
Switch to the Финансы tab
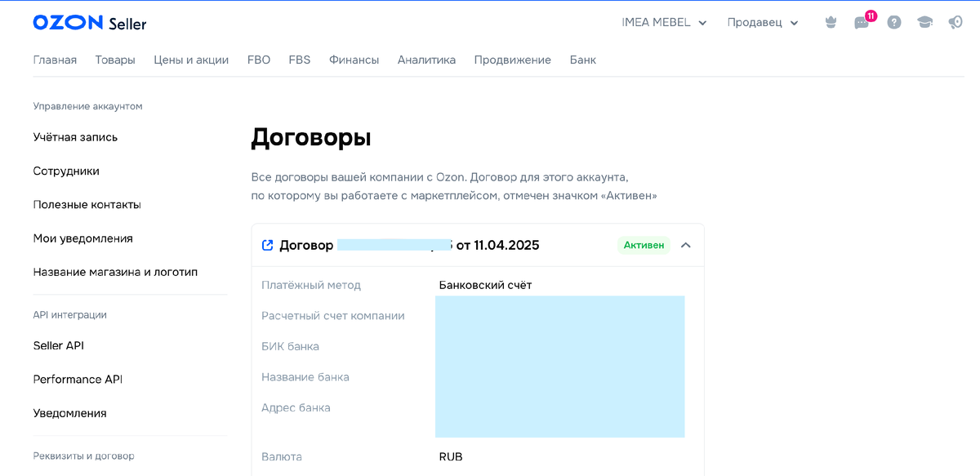(354, 59)
